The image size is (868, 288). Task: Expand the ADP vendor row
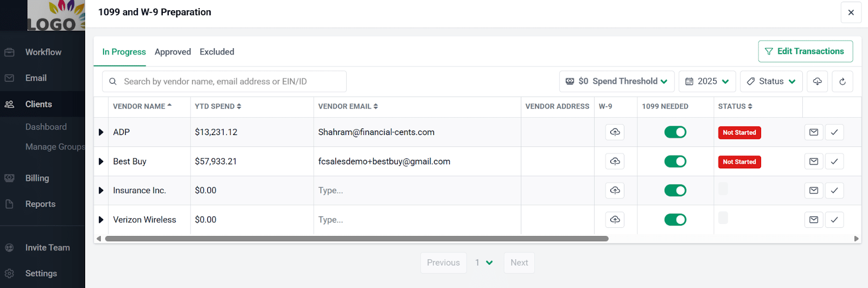point(101,132)
